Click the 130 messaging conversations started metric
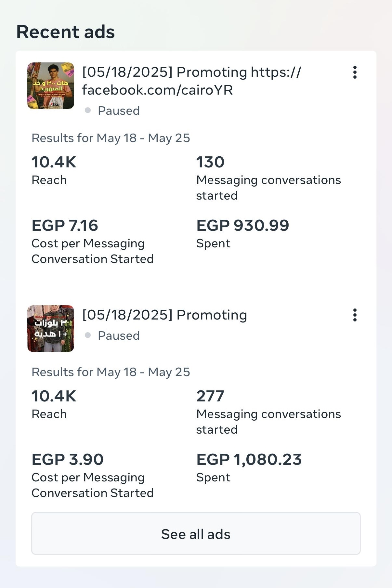Image resolution: width=392 pixels, height=588 pixels. [210, 162]
